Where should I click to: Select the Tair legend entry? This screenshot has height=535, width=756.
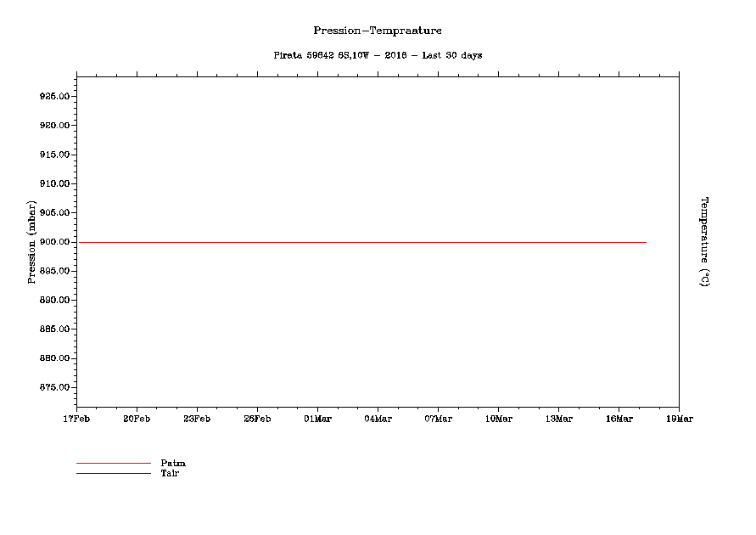(x=170, y=473)
